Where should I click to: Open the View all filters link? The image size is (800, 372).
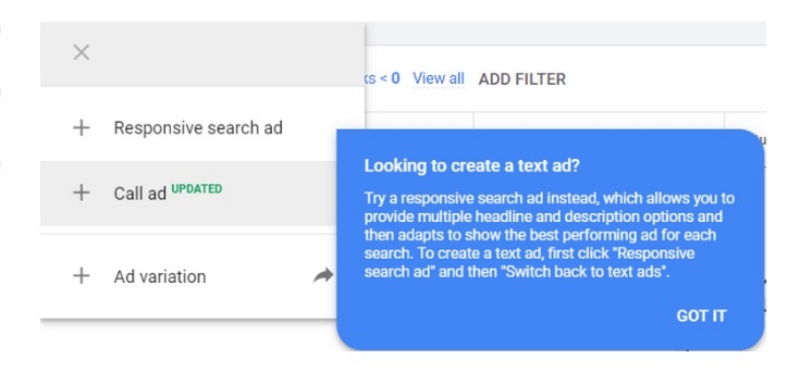pyautogui.click(x=438, y=79)
